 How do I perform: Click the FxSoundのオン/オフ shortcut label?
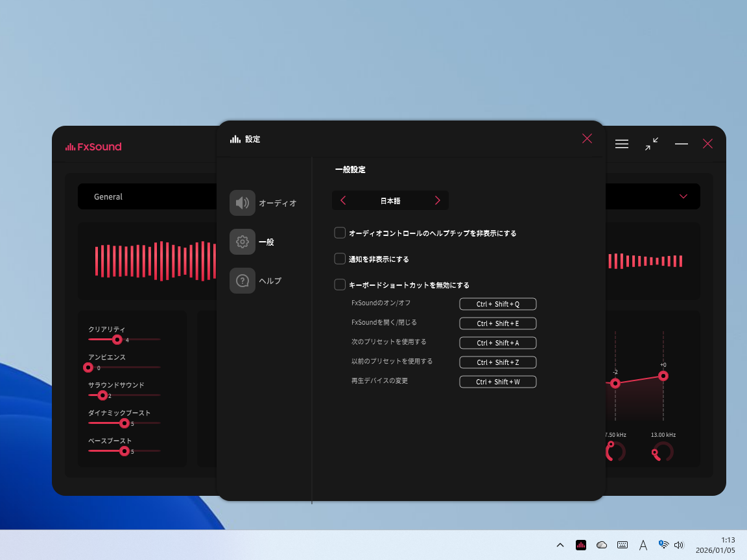381,303
